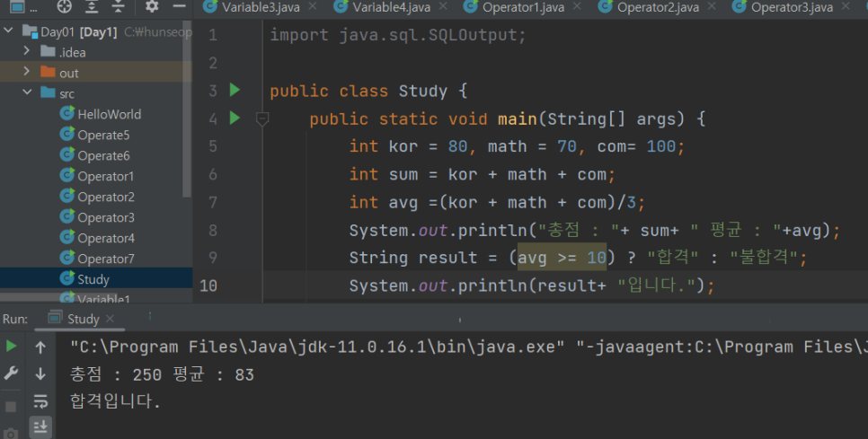868x439 pixels.
Task: Toggle scroll to end in console
Action: [x=40, y=426]
